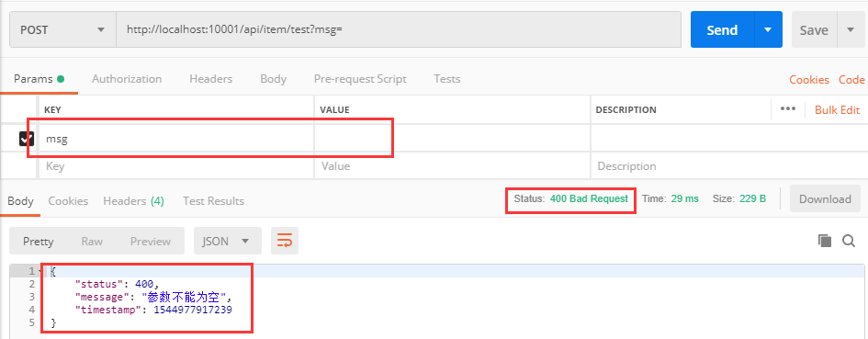Open the POST method dropdown
The height and width of the screenshot is (339, 868).
(x=62, y=30)
